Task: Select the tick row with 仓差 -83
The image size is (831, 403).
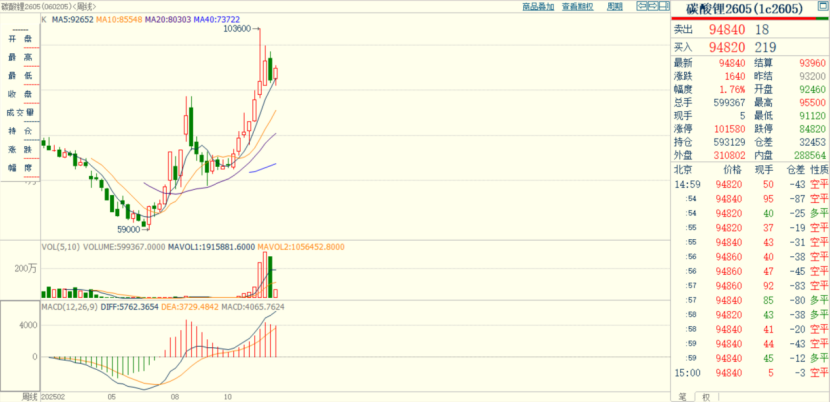Action: click(x=750, y=286)
